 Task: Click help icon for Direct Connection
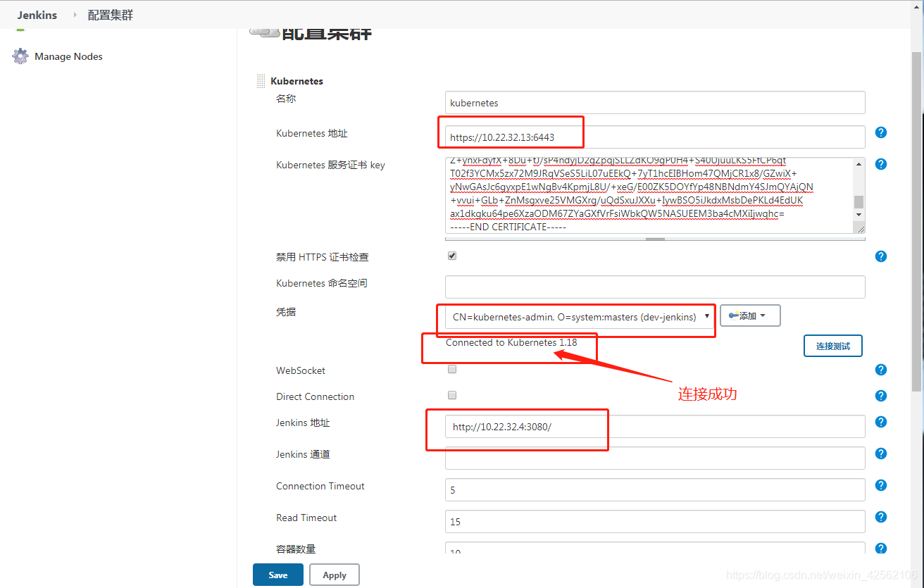[x=880, y=396]
